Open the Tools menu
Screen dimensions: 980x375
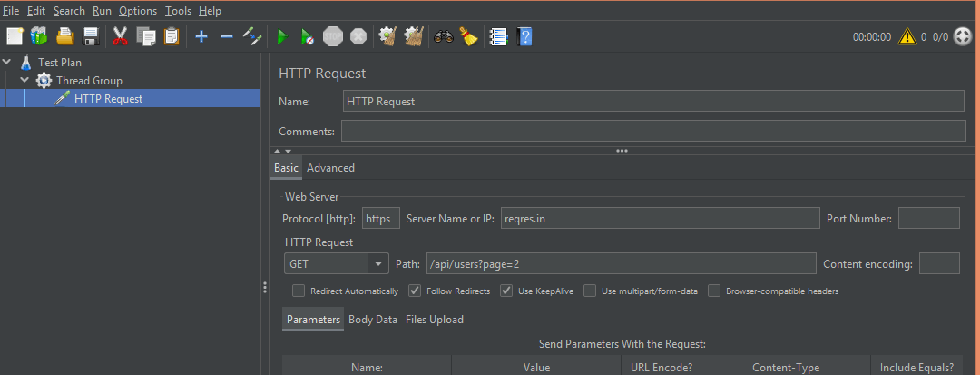pyautogui.click(x=178, y=11)
